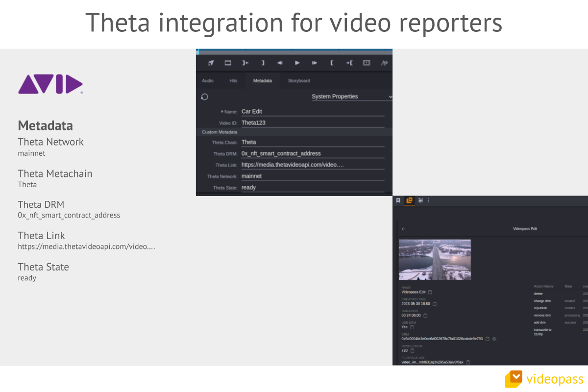
Task: Click the Theta Link input field
Action: (313, 165)
